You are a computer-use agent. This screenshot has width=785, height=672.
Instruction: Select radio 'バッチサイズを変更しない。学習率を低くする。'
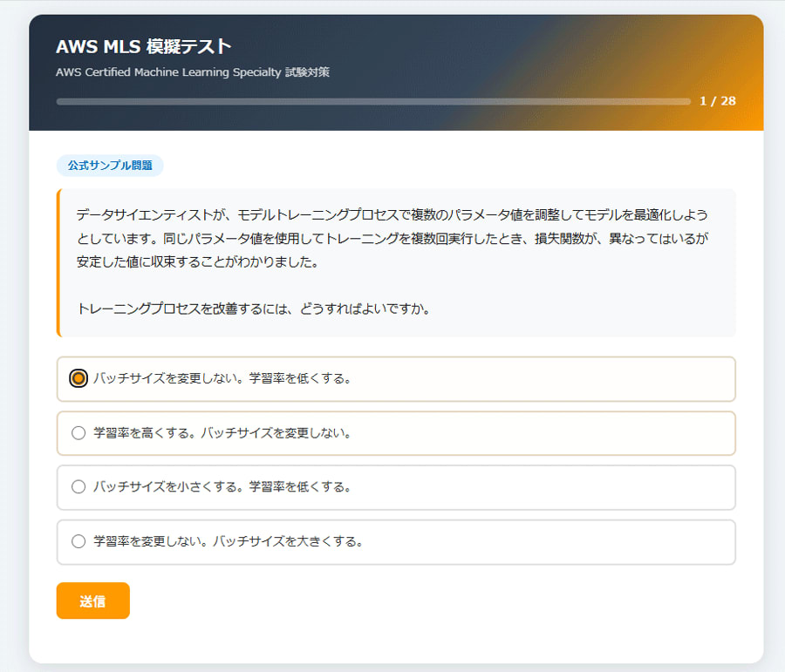pyautogui.click(x=78, y=378)
